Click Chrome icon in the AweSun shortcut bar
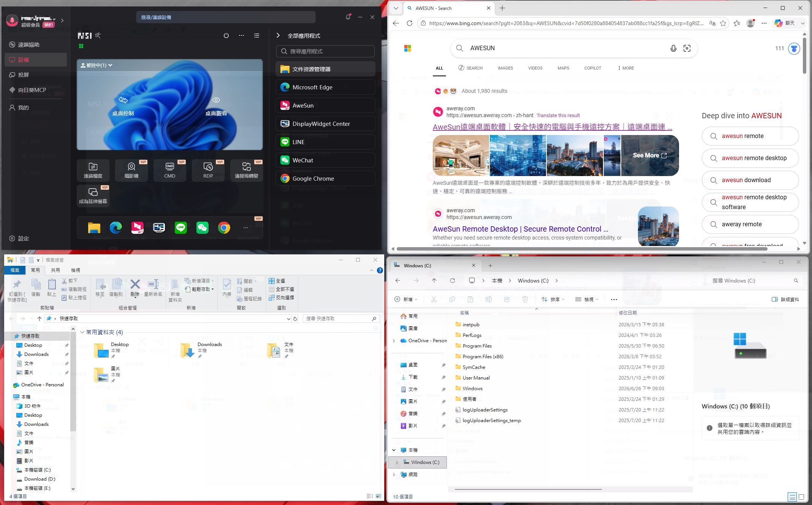 tap(224, 228)
